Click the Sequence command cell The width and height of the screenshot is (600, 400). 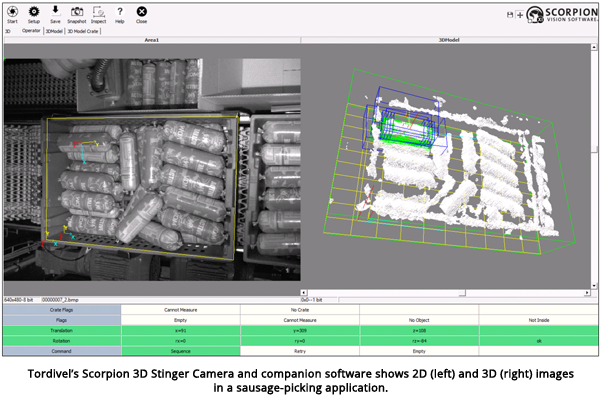(181, 351)
